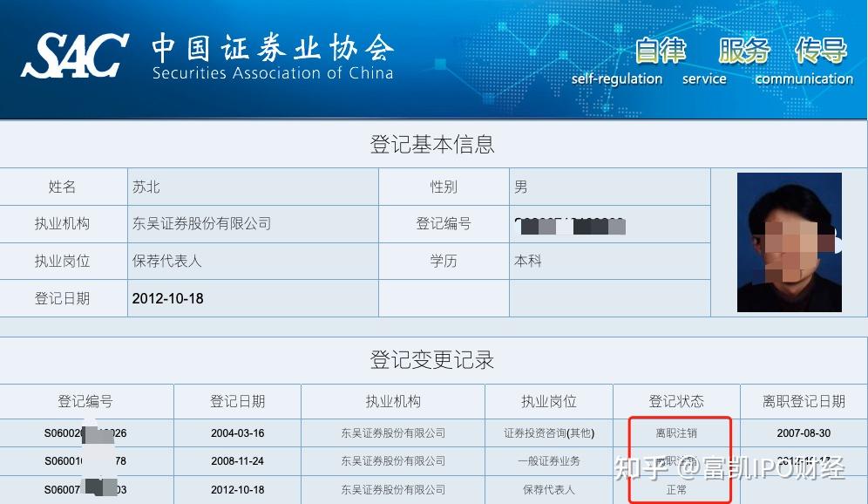This screenshot has width=868, height=504.
Task: Click the 性别 field label
Action: click(444, 187)
